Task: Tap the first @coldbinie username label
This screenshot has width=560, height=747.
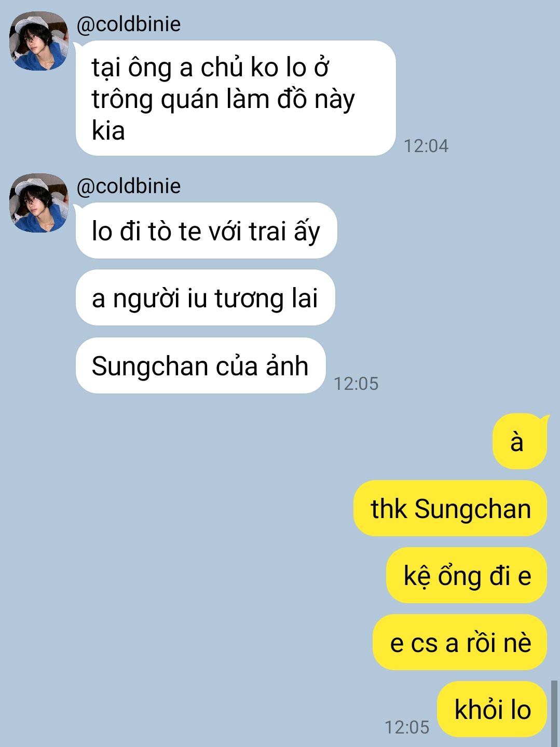Action: pos(129,24)
